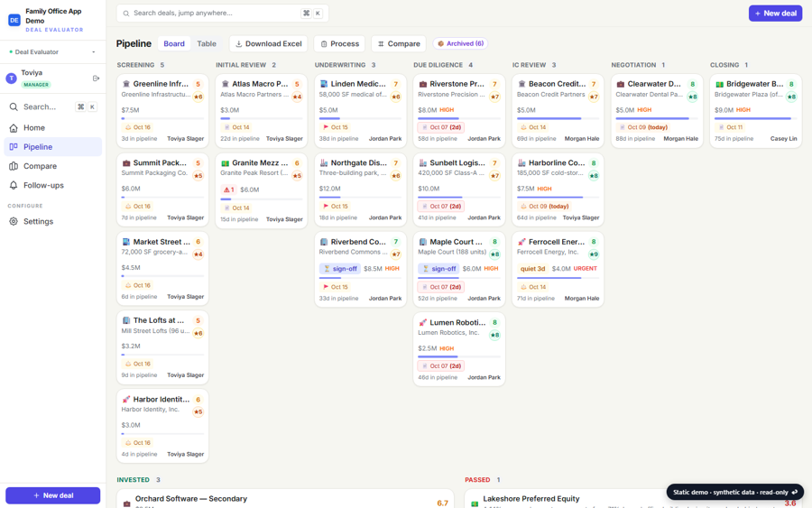Click the Download Excel button
This screenshot has width=812, height=508.
coord(268,44)
